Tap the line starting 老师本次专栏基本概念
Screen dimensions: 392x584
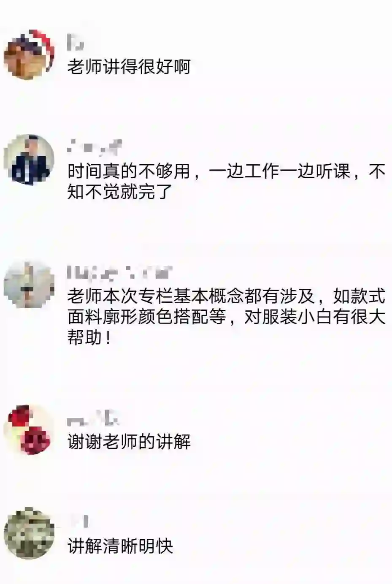pos(226,296)
